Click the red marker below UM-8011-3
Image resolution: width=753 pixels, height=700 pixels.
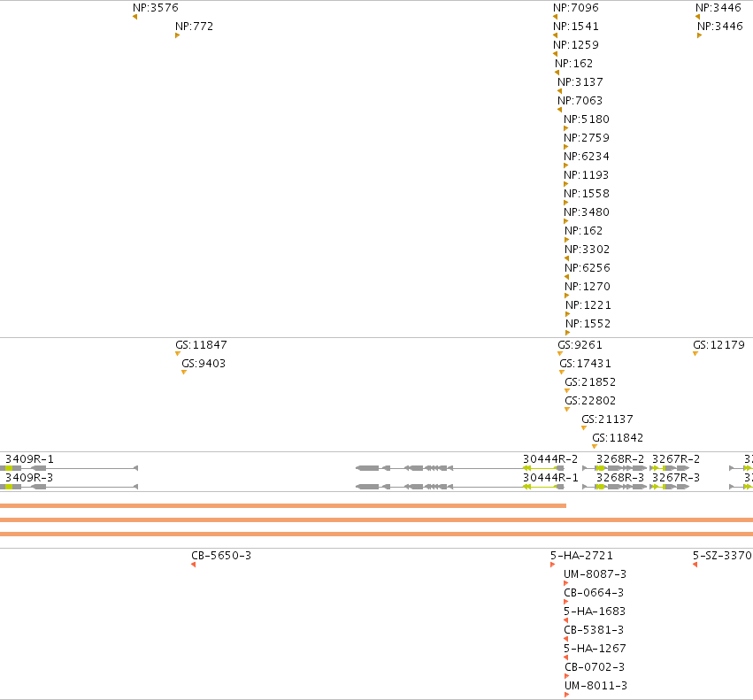click(x=566, y=695)
